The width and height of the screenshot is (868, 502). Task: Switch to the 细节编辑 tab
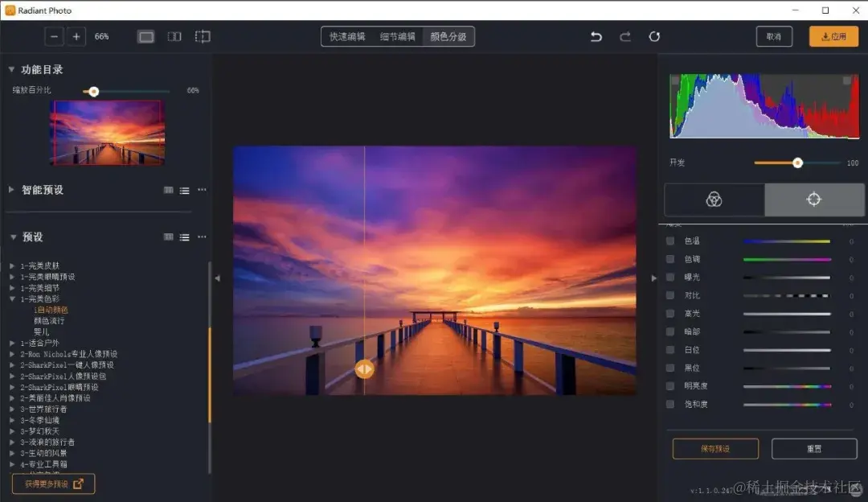click(398, 36)
